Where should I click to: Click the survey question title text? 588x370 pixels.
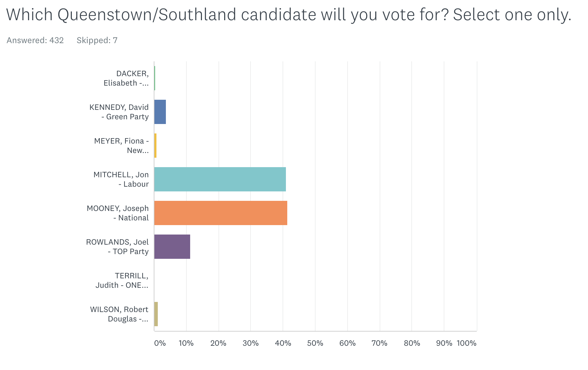[x=289, y=15]
